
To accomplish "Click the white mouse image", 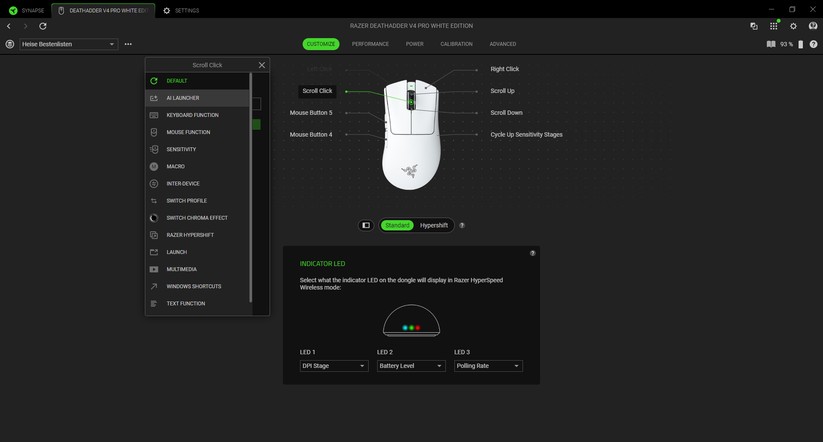I will pos(411,134).
